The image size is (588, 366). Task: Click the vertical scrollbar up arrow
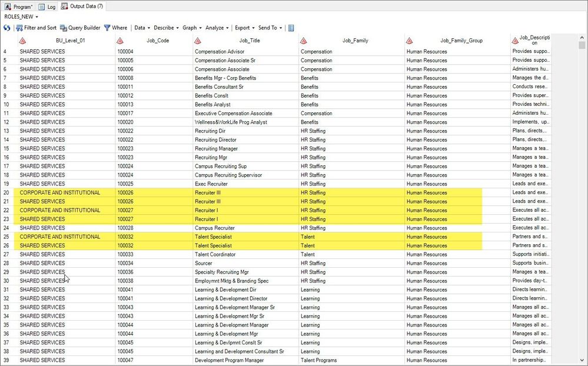point(582,38)
